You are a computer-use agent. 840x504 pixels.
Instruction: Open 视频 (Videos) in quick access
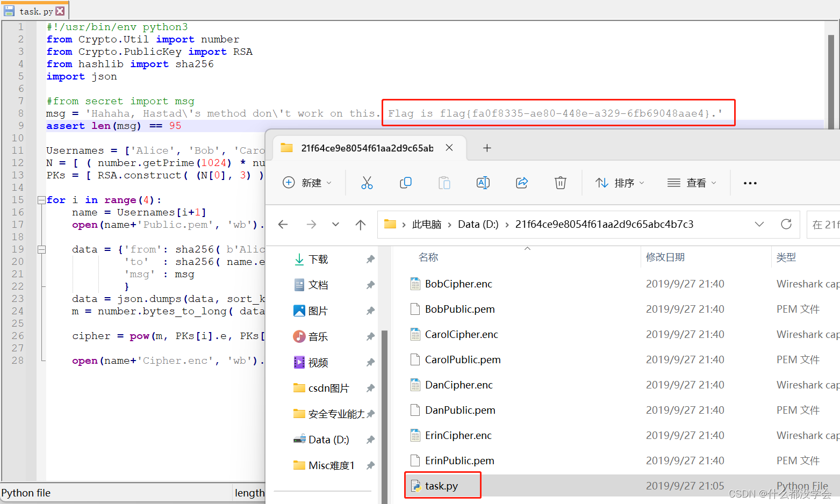tap(318, 363)
